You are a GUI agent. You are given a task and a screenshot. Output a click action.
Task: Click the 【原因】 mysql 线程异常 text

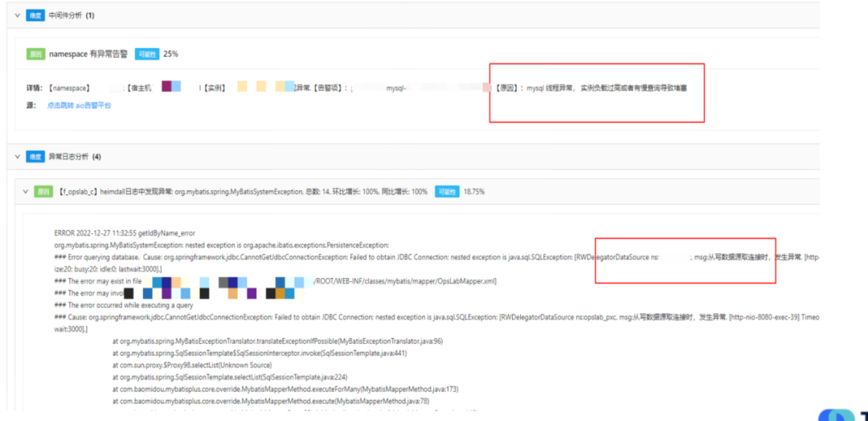click(590, 88)
